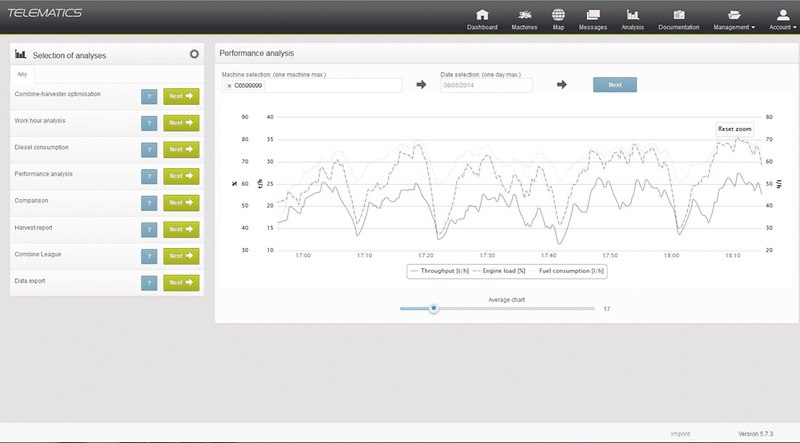Go to Machines via tractor icon
The height and width of the screenshot is (443, 800).
coord(524,15)
